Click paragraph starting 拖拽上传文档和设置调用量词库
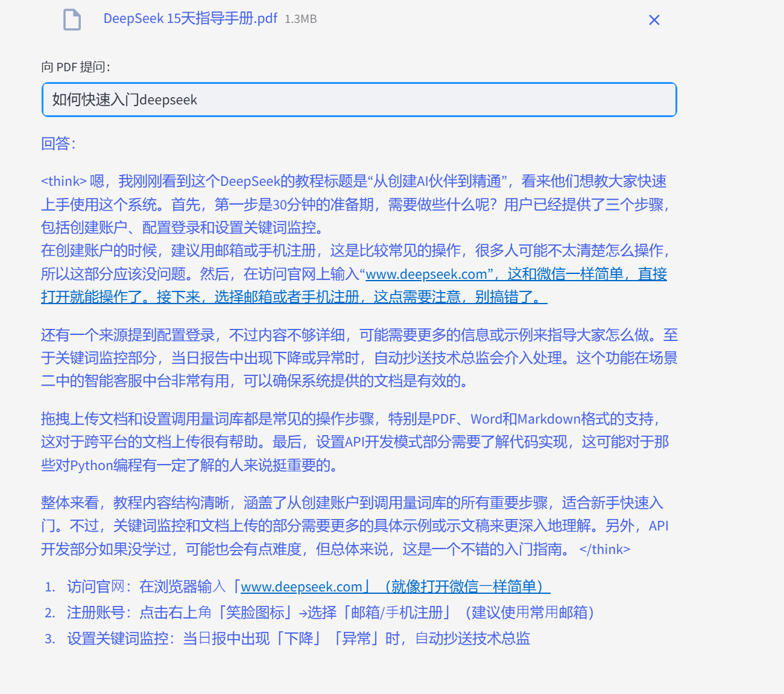The width and height of the screenshot is (784, 694). pos(355,442)
